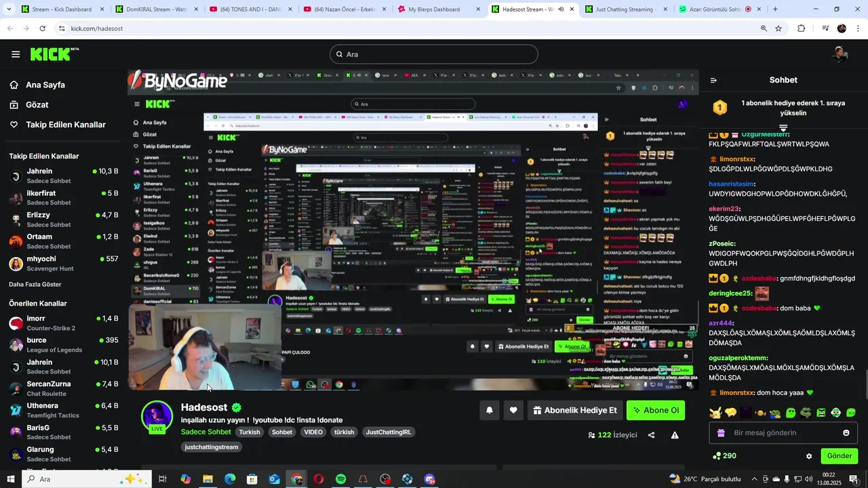Open recommended channel burce

coord(64,345)
